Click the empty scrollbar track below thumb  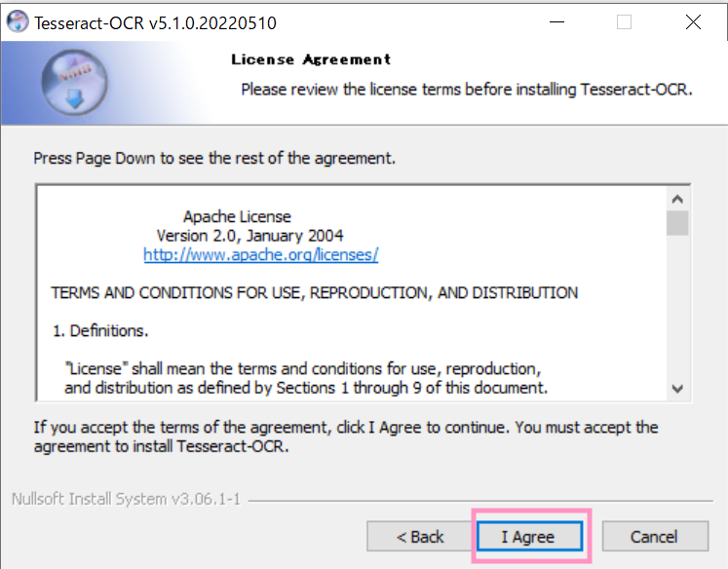677,307
